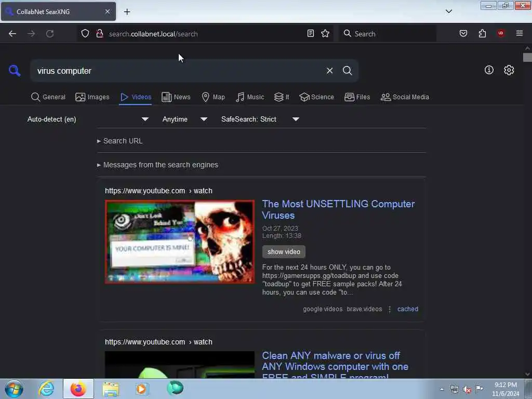Click the page vertical scrollbar thumb

tap(527, 57)
